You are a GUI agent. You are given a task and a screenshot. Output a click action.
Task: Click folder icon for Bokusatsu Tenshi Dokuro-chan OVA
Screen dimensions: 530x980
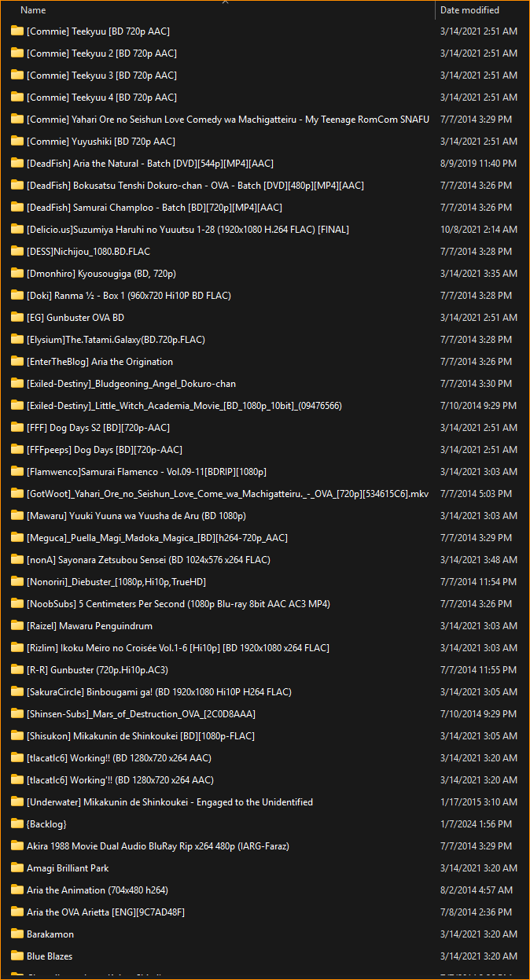[17, 186]
